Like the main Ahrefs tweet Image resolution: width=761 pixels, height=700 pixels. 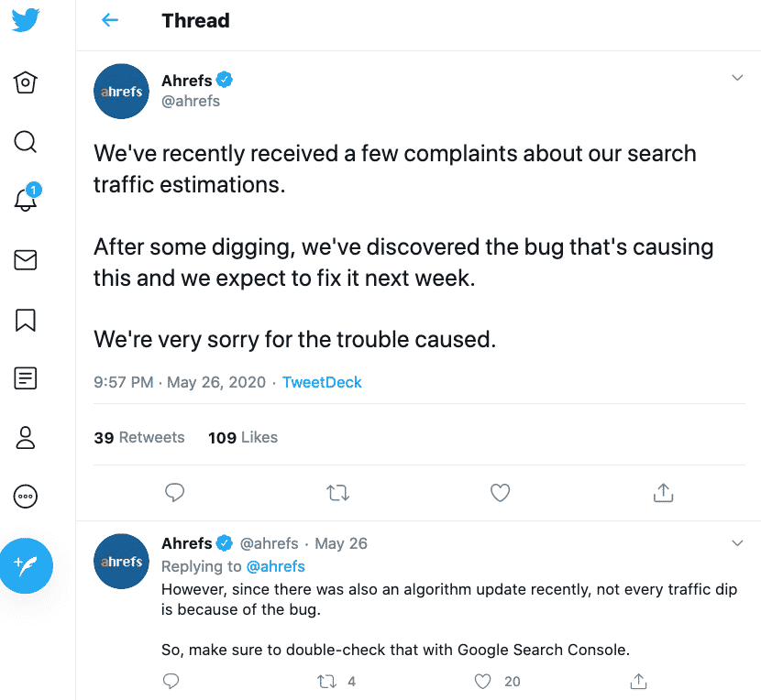tap(500, 492)
